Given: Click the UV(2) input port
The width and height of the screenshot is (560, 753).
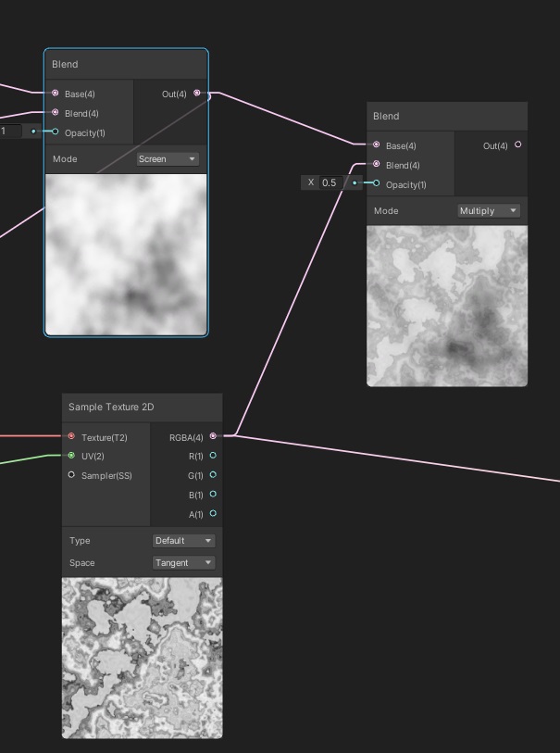Looking at the screenshot, I should pos(71,456).
